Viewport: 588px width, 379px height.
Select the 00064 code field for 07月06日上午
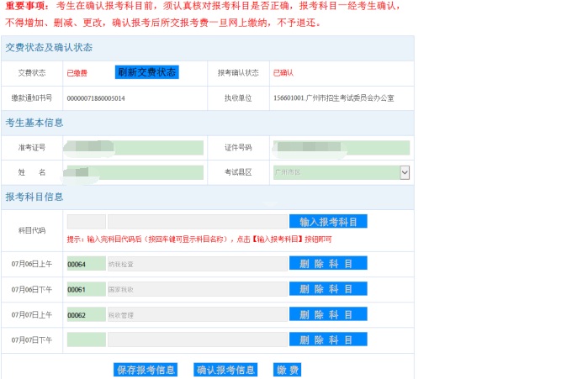coord(86,264)
